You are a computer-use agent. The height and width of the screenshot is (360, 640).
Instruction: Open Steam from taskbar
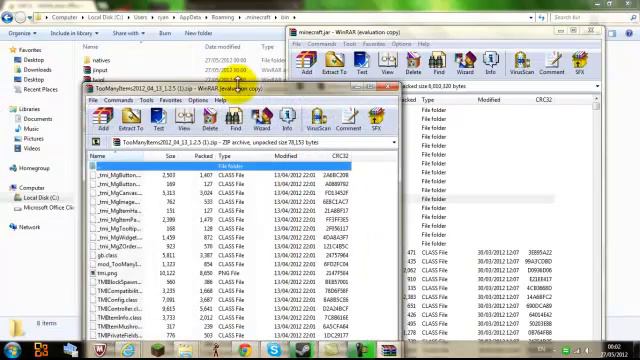point(302,350)
